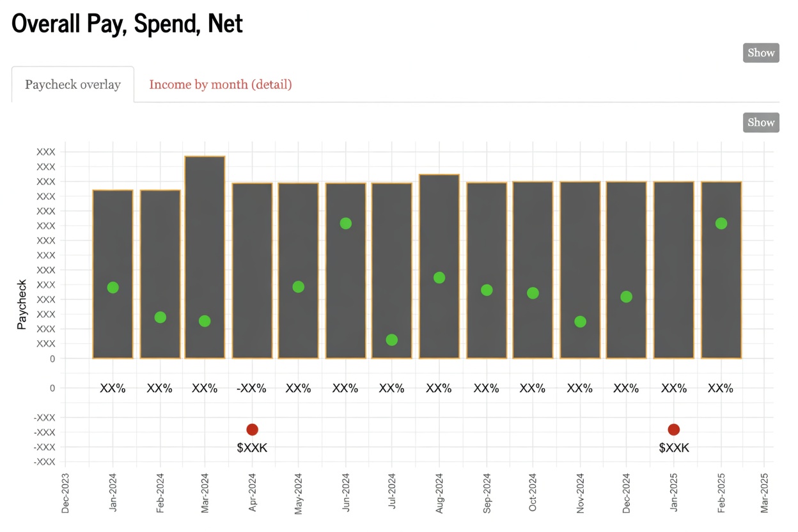Click the Show button above the chart
Screen dimensions: 798x532
pyautogui.click(x=761, y=122)
